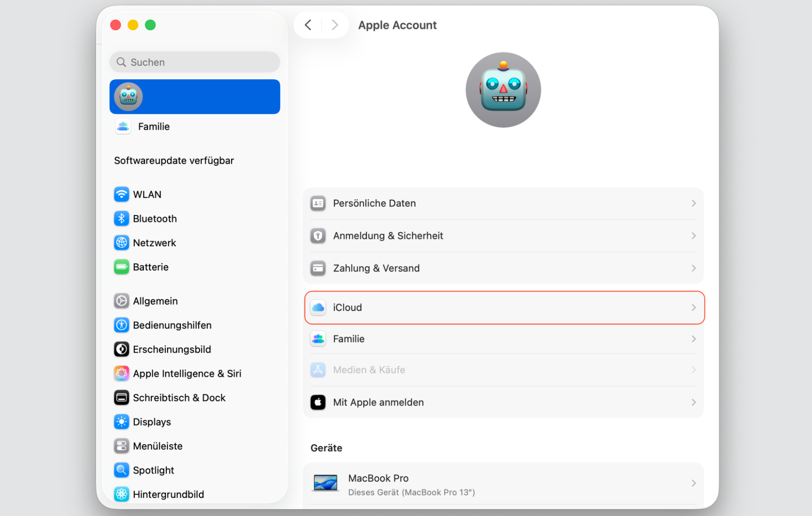812x516 pixels.
Task: Select Hintergrundbild in the sidebar
Action: point(195,494)
